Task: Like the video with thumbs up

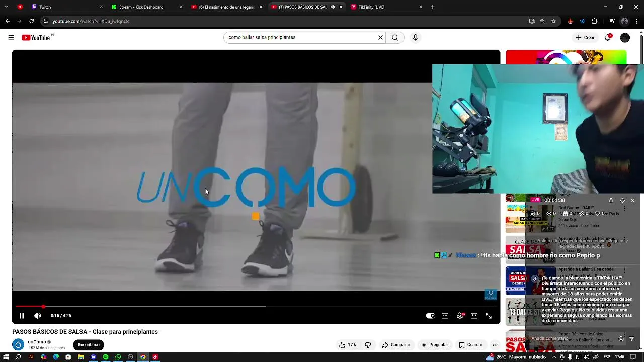Action: (x=347, y=345)
